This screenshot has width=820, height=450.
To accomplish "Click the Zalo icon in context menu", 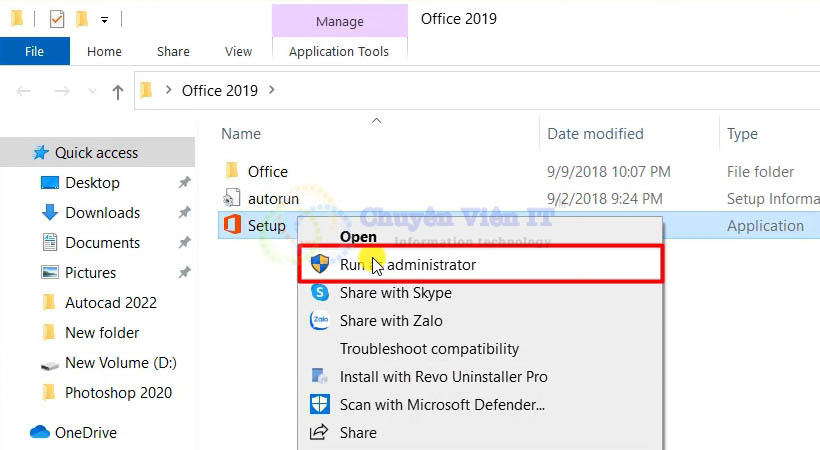I will (x=320, y=321).
